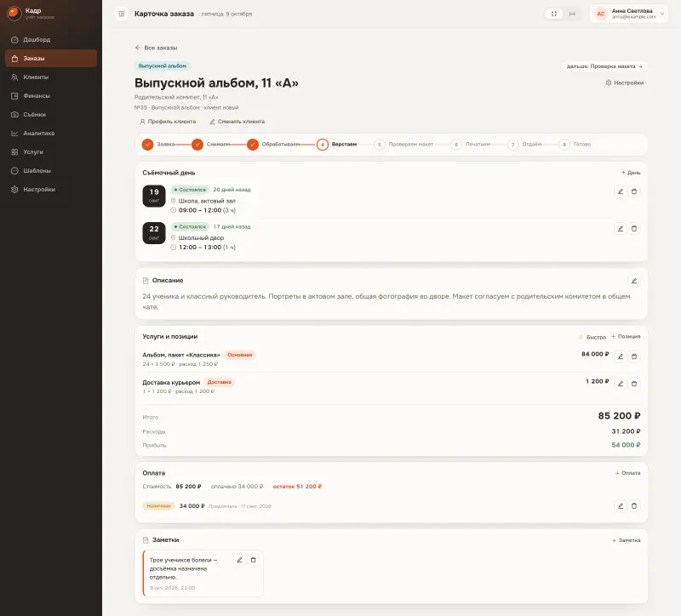Click «Сменить клиента»
The image size is (681, 616).
(x=237, y=122)
